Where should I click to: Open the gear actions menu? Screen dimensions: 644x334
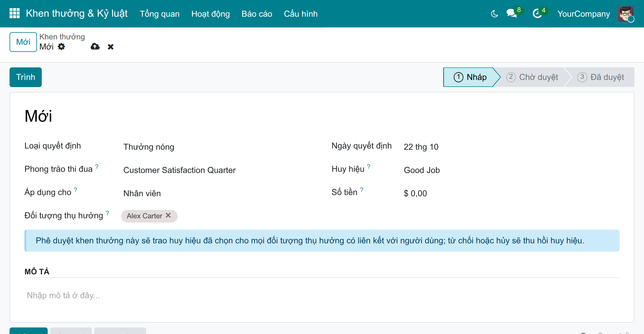click(61, 47)
